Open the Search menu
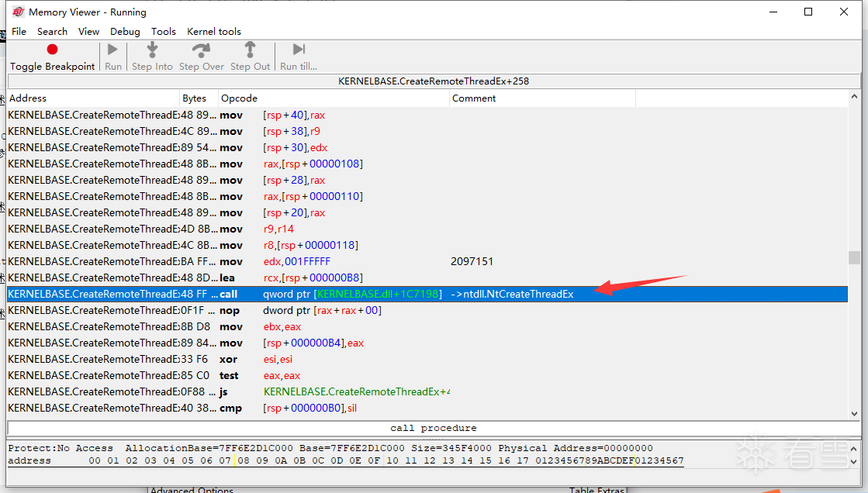The image size is (868, 493). pyautogui.click(x=52, y=32)
